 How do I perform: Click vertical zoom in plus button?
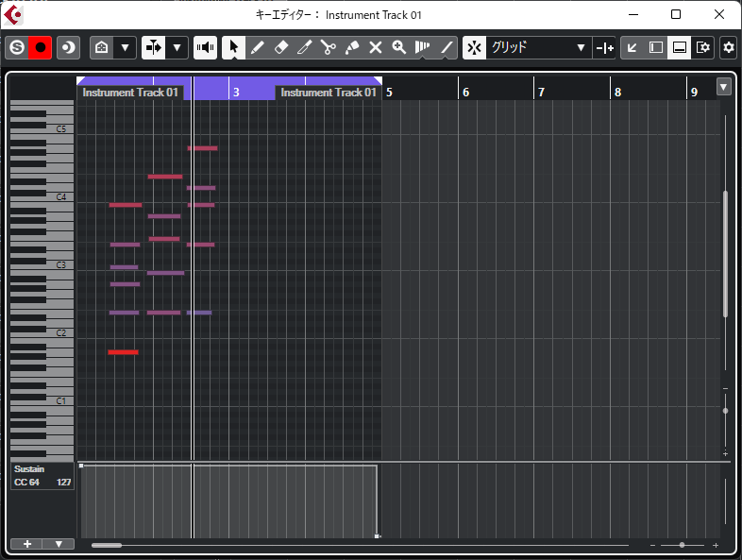pos(725,453)
